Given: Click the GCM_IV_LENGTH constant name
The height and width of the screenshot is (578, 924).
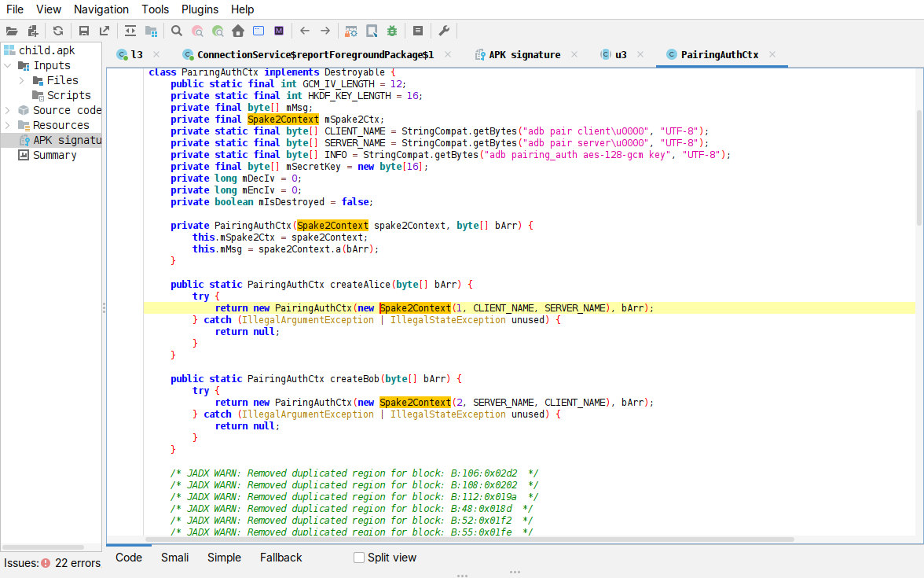Looking at the screenshot, I should pyautogui.click(x=339, y=83).
